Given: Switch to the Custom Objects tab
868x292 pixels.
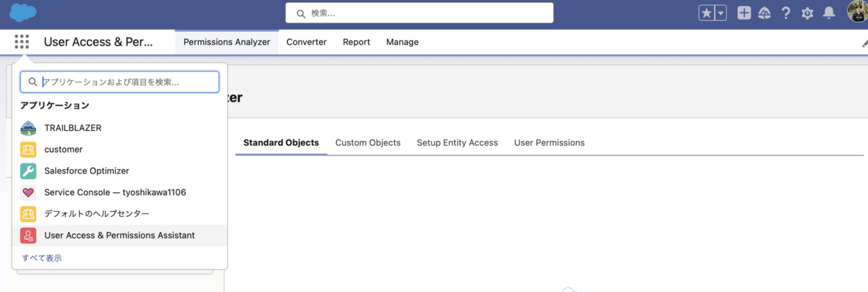Looking at the screenshot, I should coord(368,142).
